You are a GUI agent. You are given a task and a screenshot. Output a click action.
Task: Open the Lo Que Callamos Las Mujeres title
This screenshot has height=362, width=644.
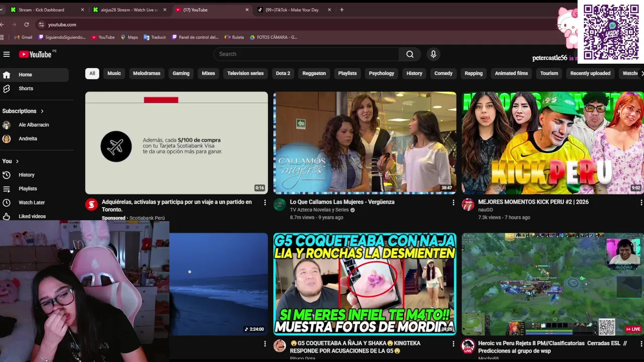point(342,202)
